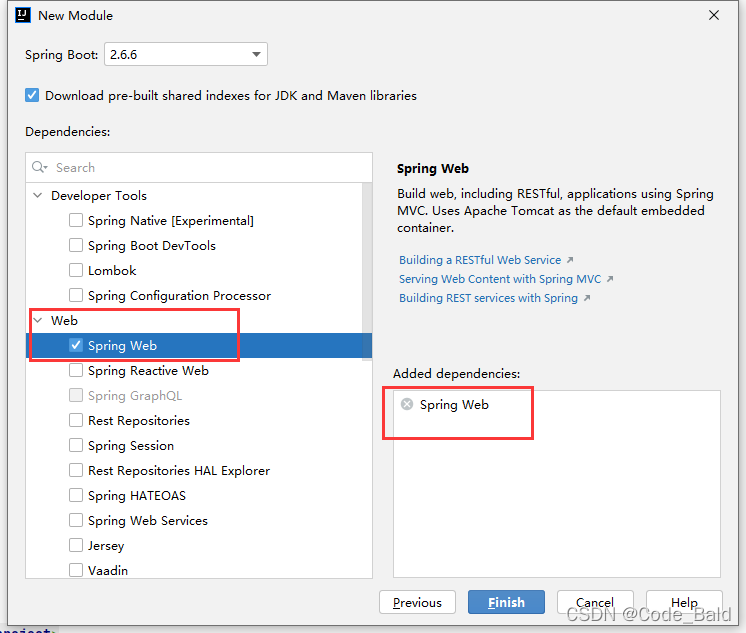Click the Help button

click(x=684, y=602)
